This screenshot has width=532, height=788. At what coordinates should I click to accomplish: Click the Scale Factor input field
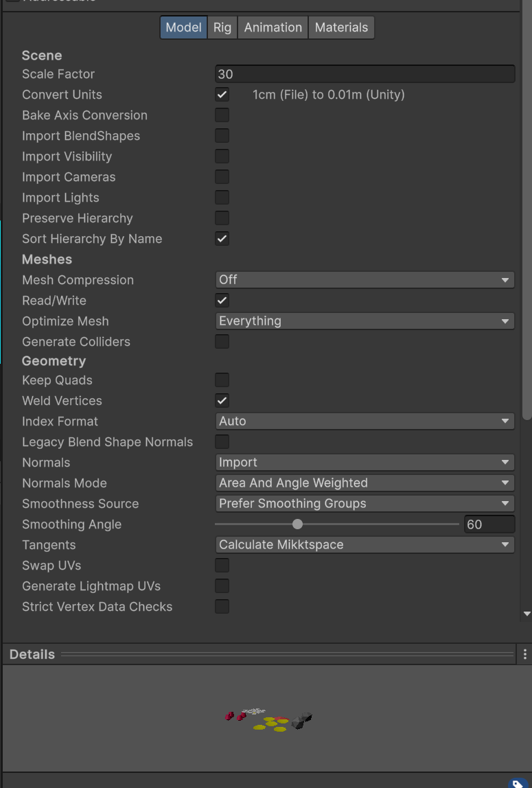[365, 74]
